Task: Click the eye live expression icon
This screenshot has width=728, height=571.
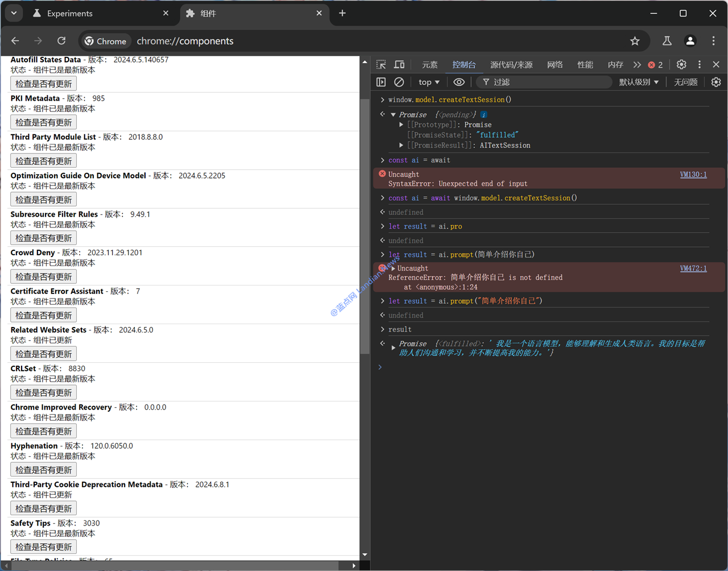Action: 459,82
